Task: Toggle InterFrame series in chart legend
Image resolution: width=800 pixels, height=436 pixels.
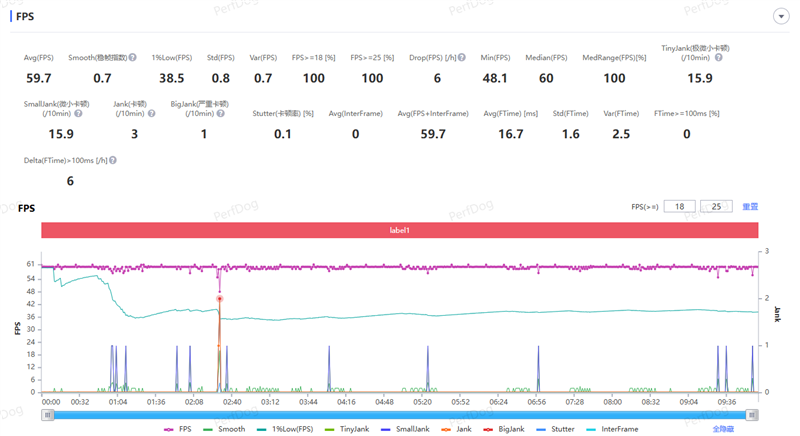Action: pos(613,428)
